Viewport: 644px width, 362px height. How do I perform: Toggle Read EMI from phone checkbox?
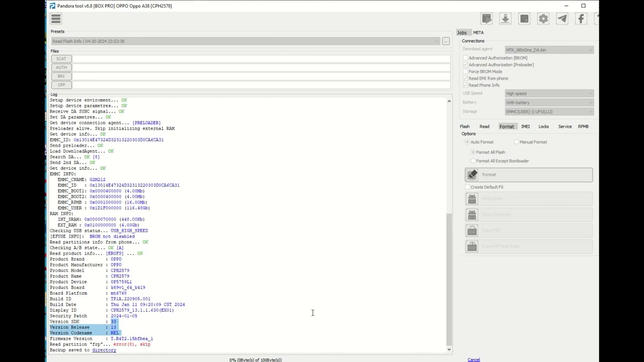click(465, 78)
